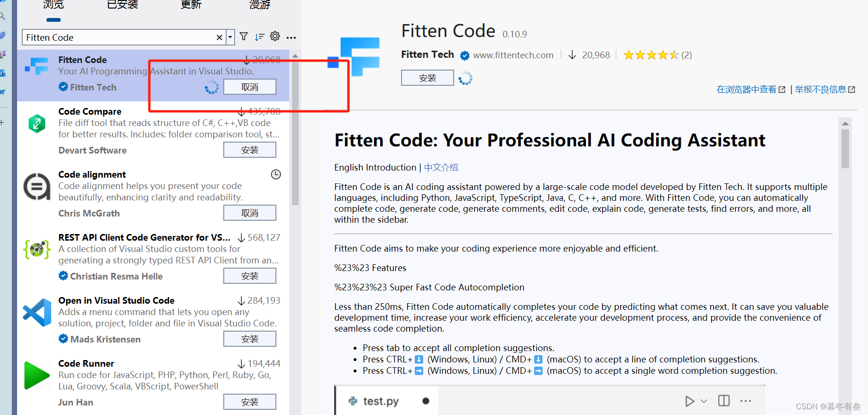Select the Code Compare title

point(90,111)
